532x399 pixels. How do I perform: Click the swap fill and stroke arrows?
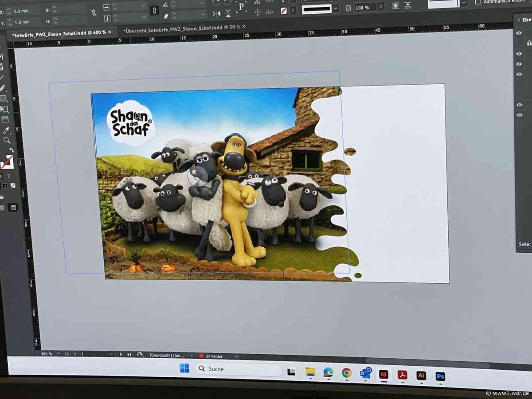[12, 151]
